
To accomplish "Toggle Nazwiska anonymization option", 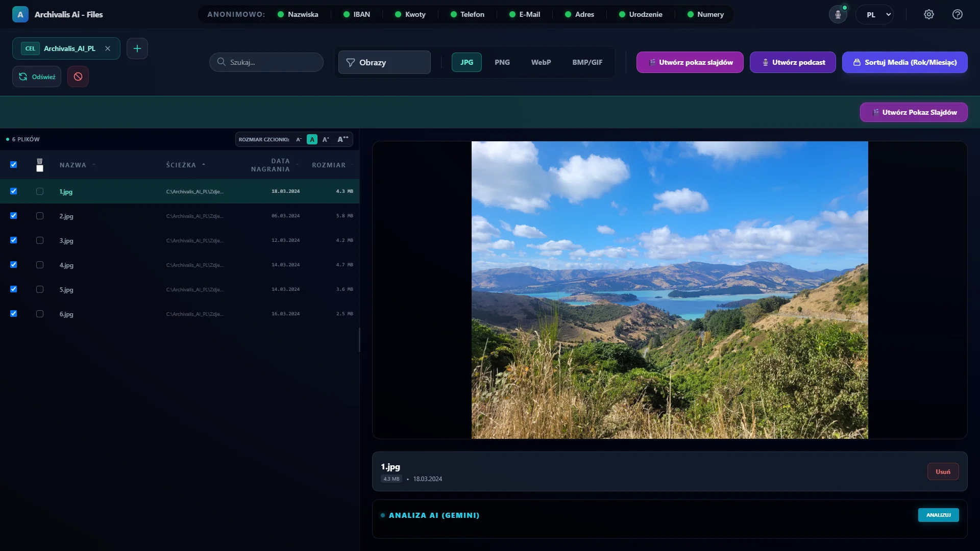I will (x=298, y=14).
